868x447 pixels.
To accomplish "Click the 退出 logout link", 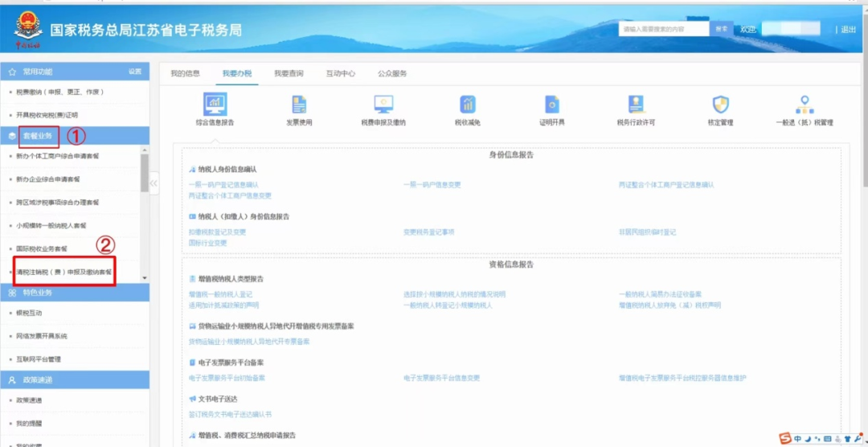I will (848, 30).
